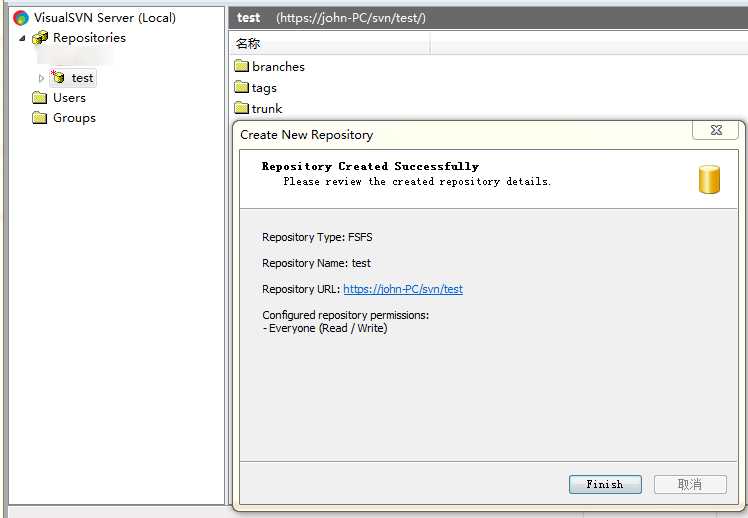
Task: Click the VisualSVN Server logo icon
Action: [21, 18]
